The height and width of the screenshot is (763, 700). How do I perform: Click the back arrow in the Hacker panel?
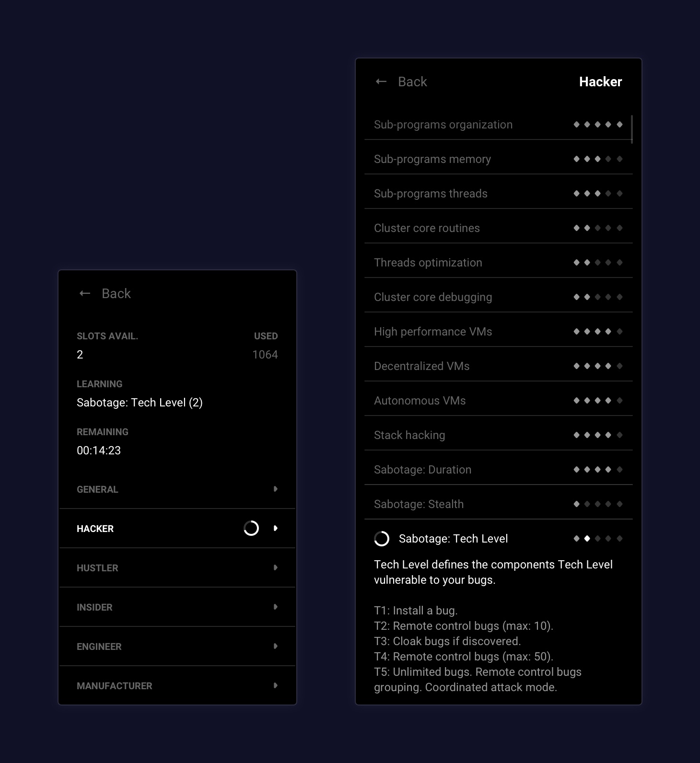click(381, 81)
